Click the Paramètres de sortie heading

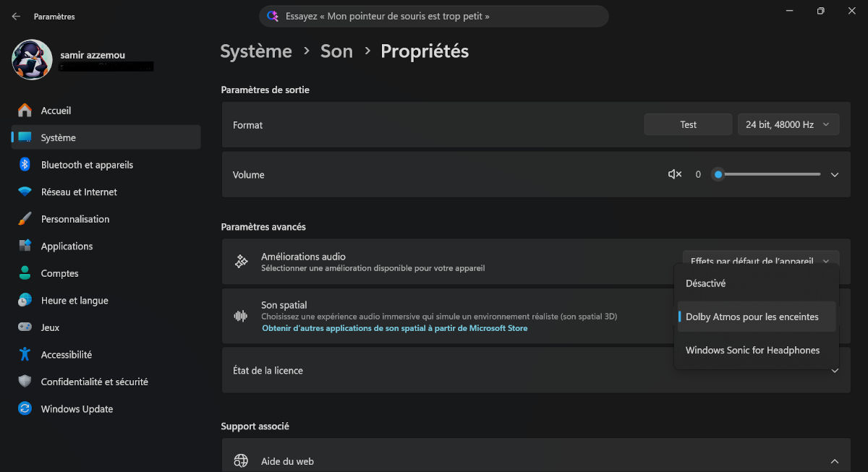(265, 90)
